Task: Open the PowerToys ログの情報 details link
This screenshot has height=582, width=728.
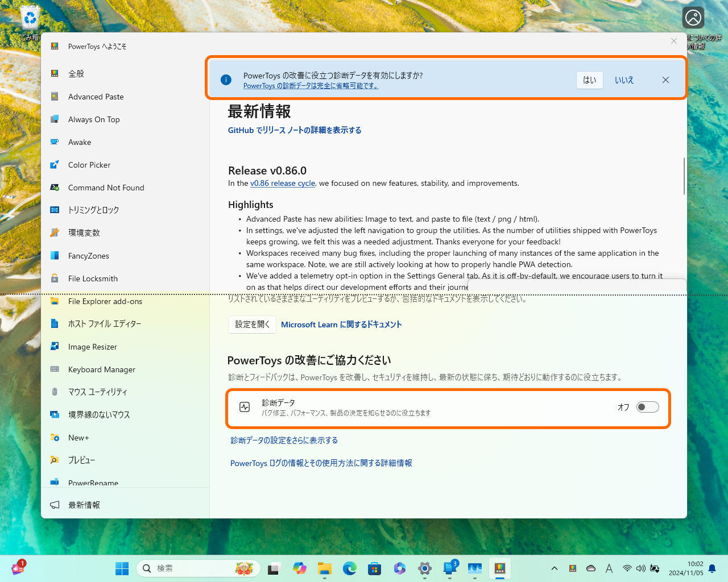Action: tap(321, 463)
